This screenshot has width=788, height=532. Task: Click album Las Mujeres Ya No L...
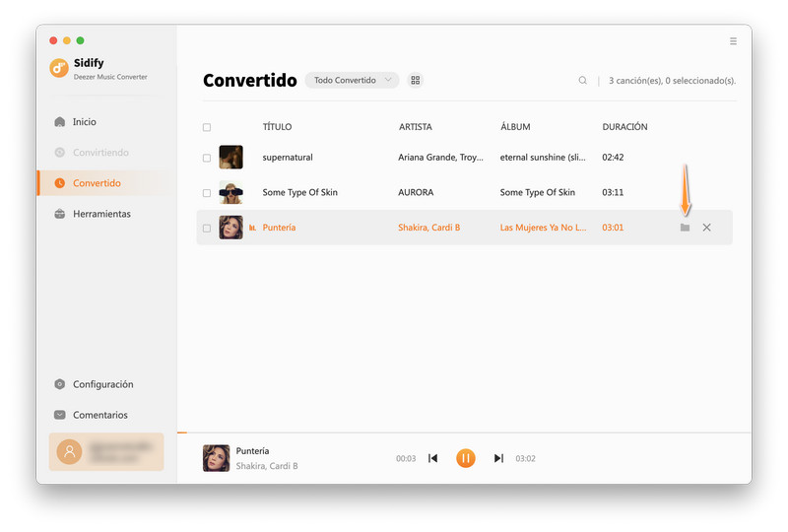tap(544, 228)
